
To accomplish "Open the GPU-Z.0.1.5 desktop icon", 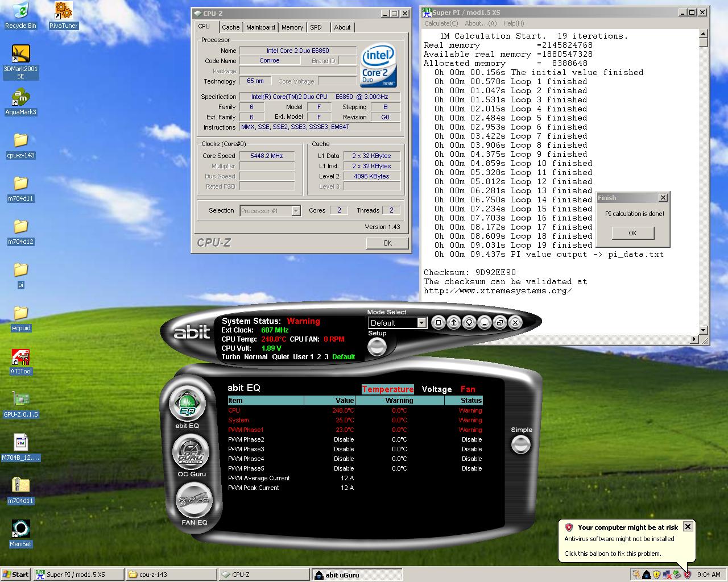I will click(20, 405).
